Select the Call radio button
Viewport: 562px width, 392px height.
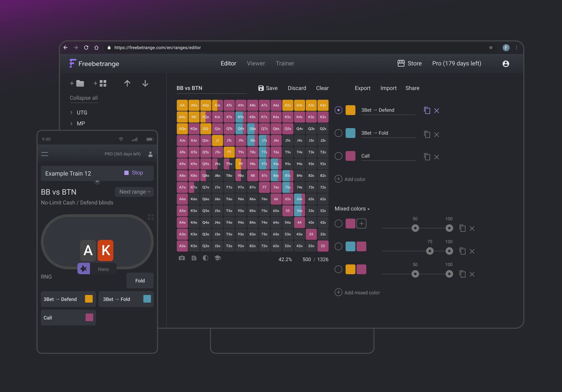click(339, 156)
